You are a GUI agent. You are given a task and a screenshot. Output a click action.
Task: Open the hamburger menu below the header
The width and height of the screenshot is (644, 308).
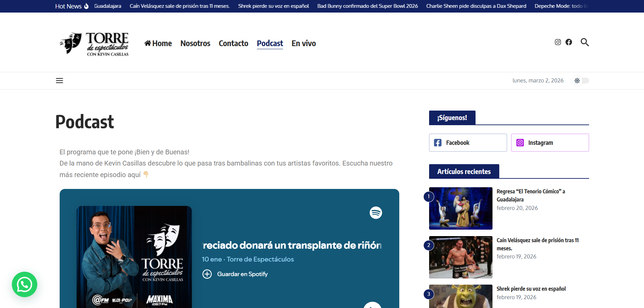(x=59, y=80)
